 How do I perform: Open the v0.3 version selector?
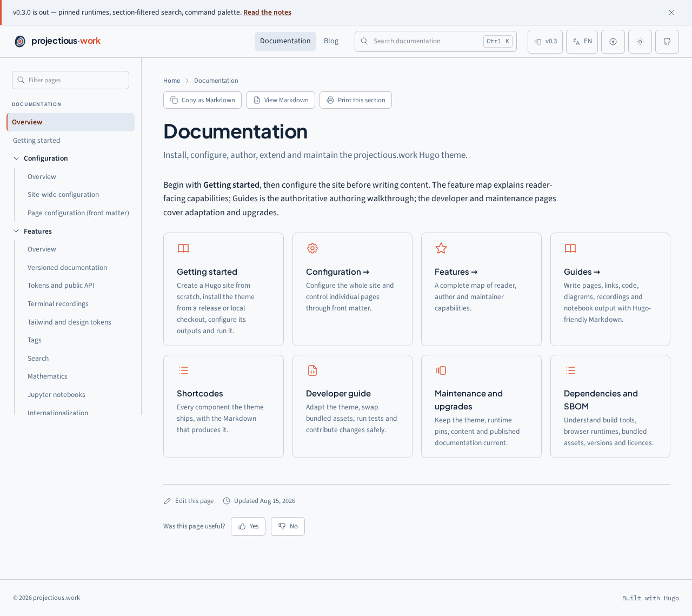point(545,42)
